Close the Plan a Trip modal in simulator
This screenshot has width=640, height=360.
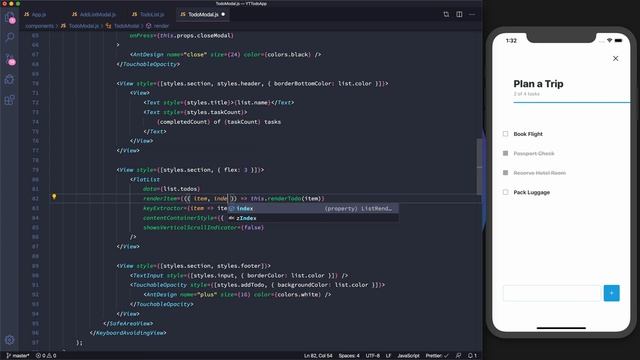(615, 58)
